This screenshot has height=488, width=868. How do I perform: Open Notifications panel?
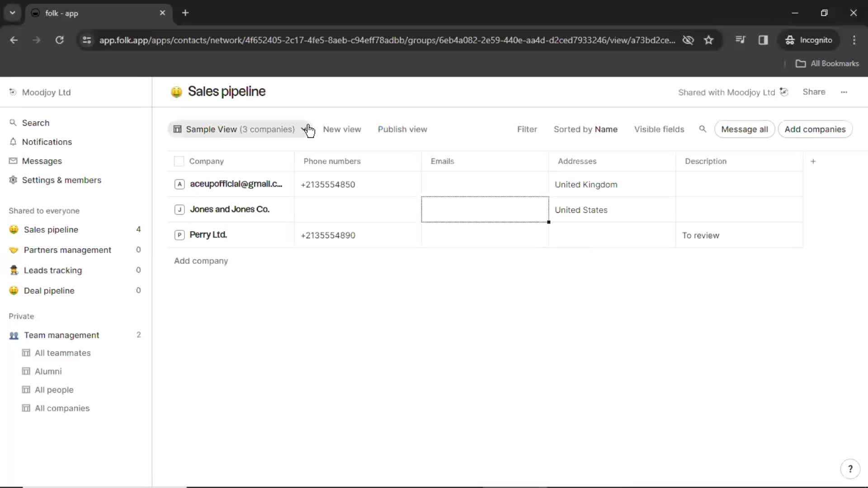(47, 142)
